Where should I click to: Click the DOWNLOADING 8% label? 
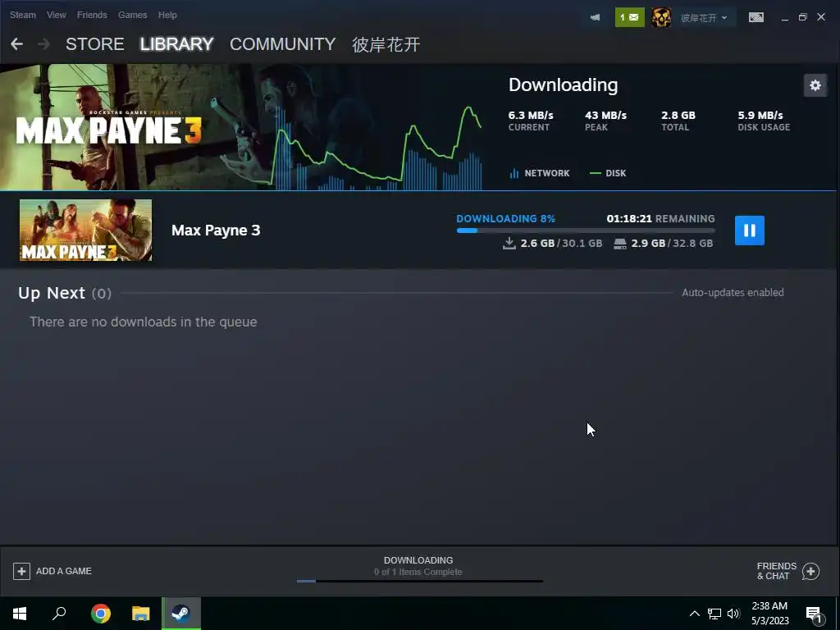point(505,218)
